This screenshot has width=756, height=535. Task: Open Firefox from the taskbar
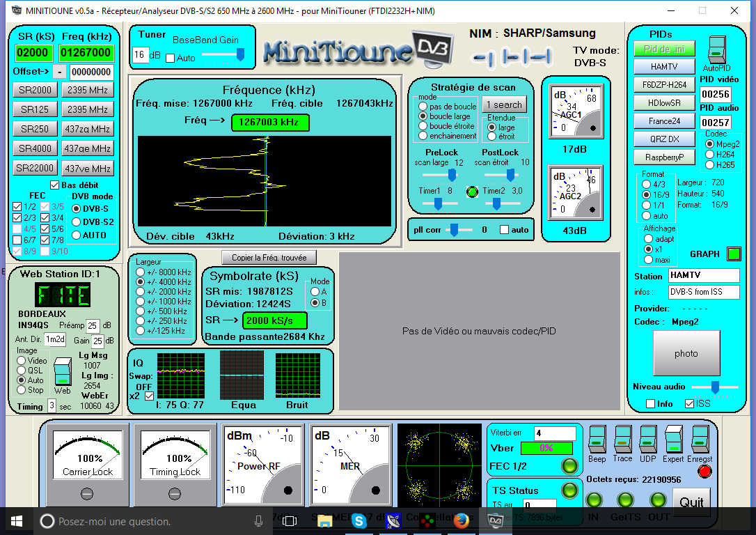pyautogui.click(x=460, y=521)
